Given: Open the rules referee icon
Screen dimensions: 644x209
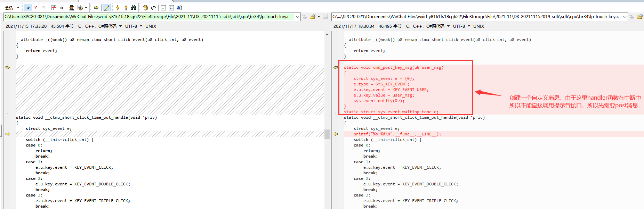Looking at the screenshot, I should (x=72, y=8).
